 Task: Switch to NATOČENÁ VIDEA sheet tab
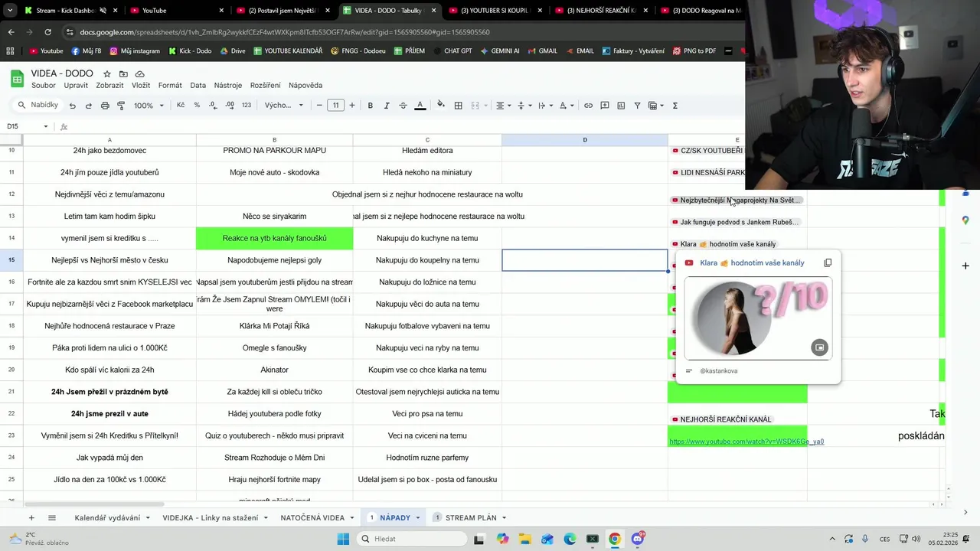click(312, 518)
